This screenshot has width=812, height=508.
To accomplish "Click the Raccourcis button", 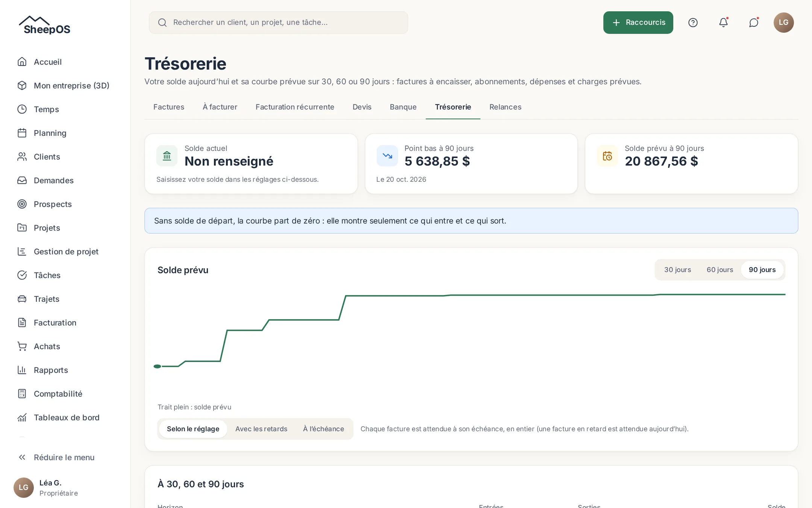I will point(638,23).
